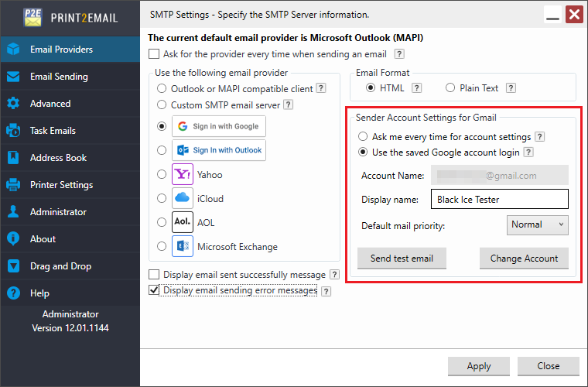Click the Task Emails printer-clock icon
588x387 pixels.
tap(13, 131)
